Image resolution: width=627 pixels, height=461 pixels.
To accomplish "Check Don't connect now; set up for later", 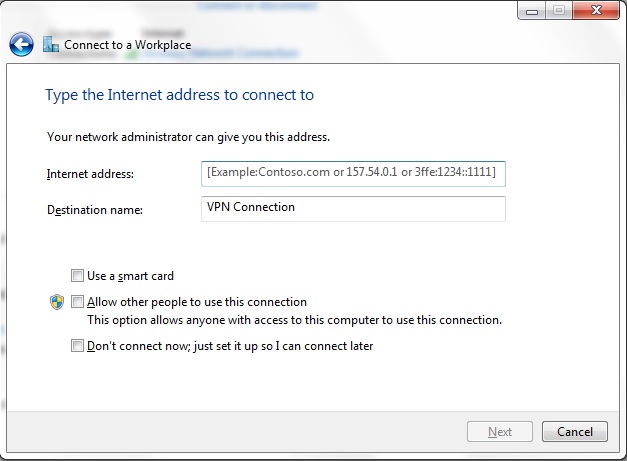I will click(77, 345).
